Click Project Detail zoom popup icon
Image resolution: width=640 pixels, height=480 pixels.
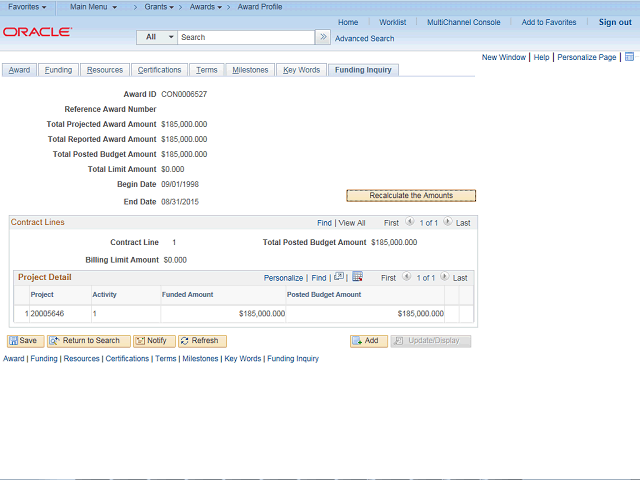point(339,277)
